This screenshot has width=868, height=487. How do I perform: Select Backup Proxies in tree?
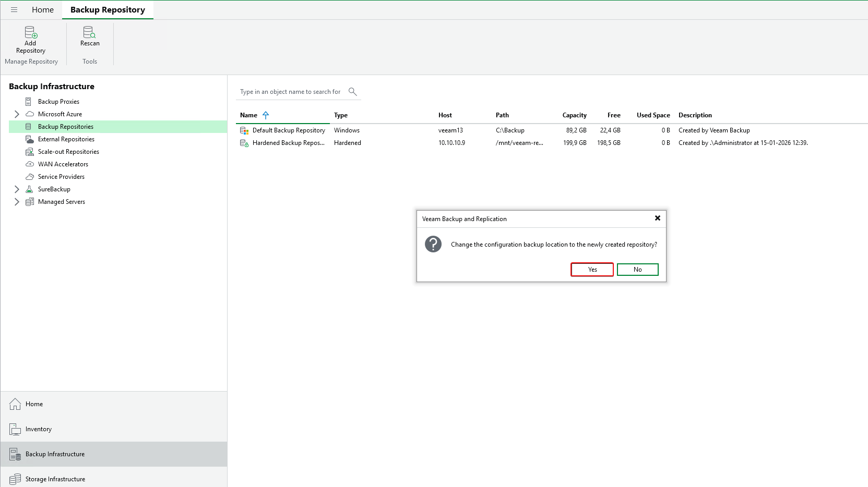(58, 102)
